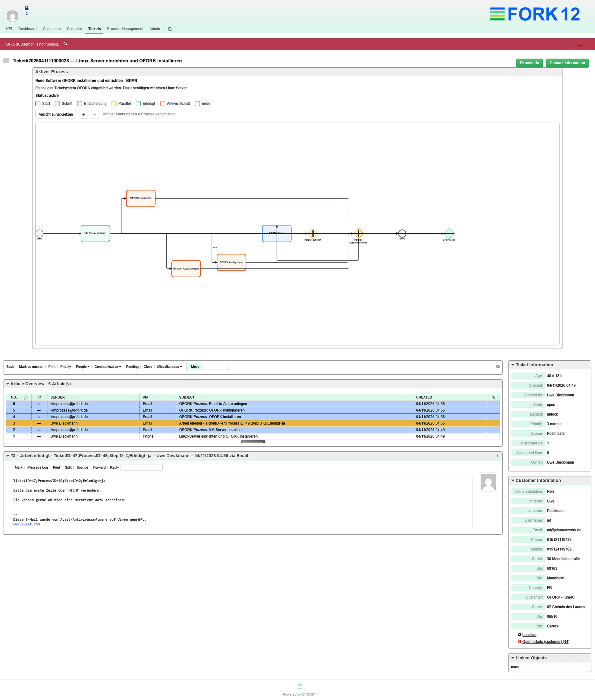The width and height of the screenshot is (595, 700).
Task: Open Process Management in navigation
Action: [125, 29]
